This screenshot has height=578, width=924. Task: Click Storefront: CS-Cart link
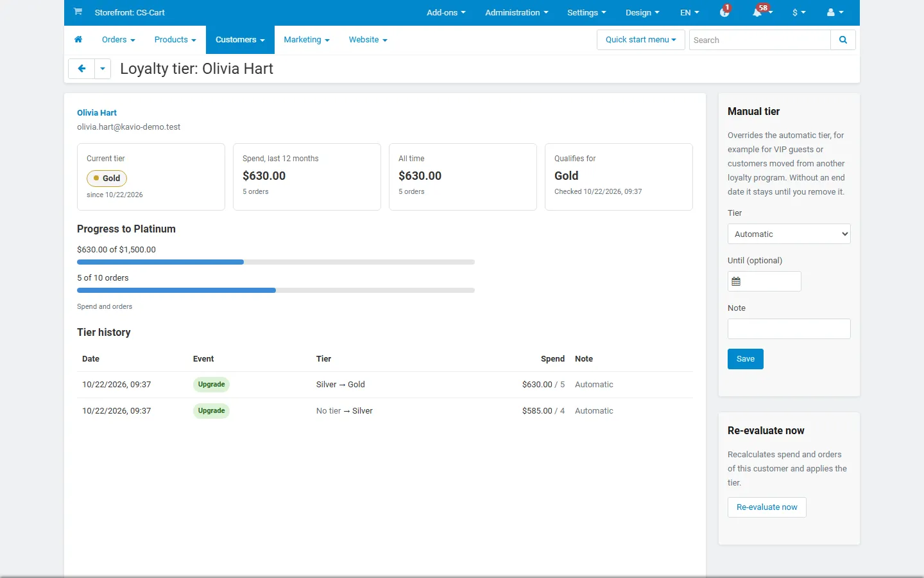click(x=130, y=12)
